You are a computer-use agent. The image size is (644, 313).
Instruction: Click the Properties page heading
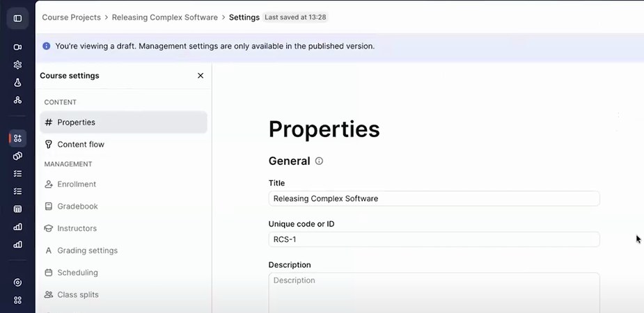click(x=324, y=129)
